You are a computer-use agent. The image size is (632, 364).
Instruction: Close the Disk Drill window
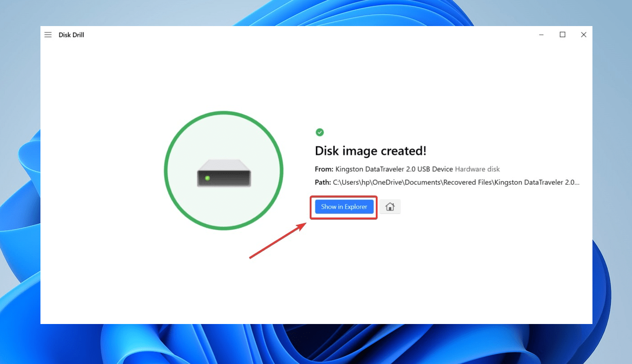583,35
